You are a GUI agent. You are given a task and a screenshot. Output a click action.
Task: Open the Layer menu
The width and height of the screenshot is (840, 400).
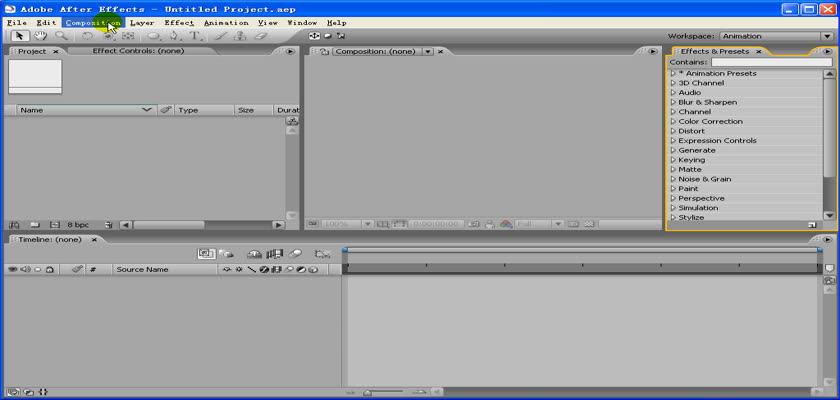click(x=142, y=23)
